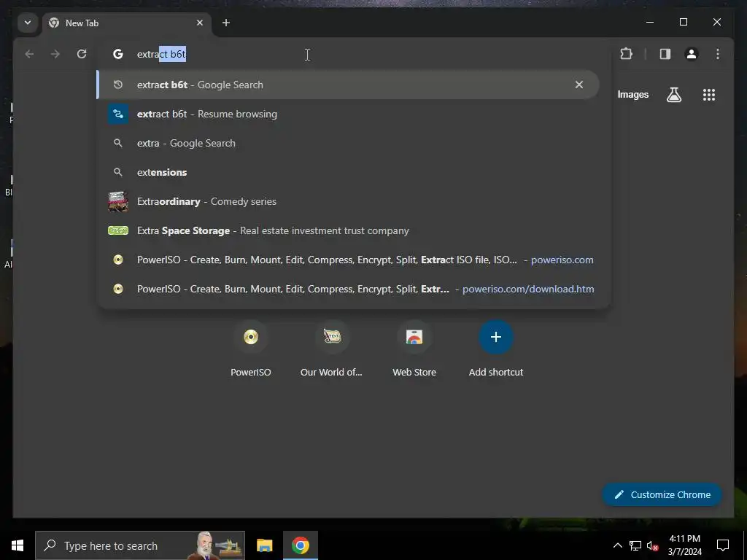Open the profile avatar menu
The height and width of the screenshot is (560, 747).
coord(692,54)
